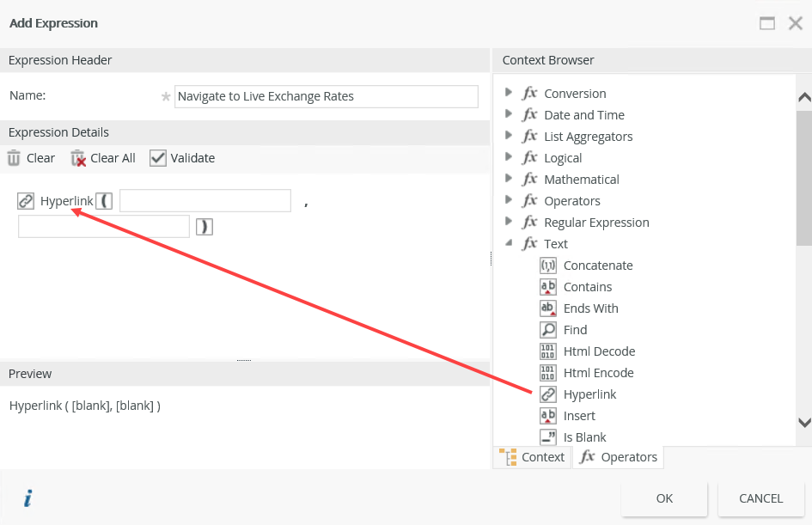
Task: Select the Contains function icon
Action: tap(548, 287)
